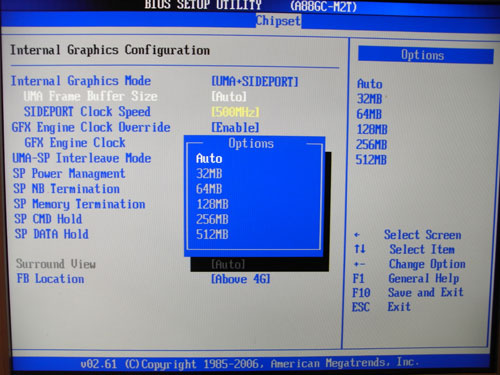
Task: Click the ESC key label
Action: pyautogui.click(x=361, y=307)
